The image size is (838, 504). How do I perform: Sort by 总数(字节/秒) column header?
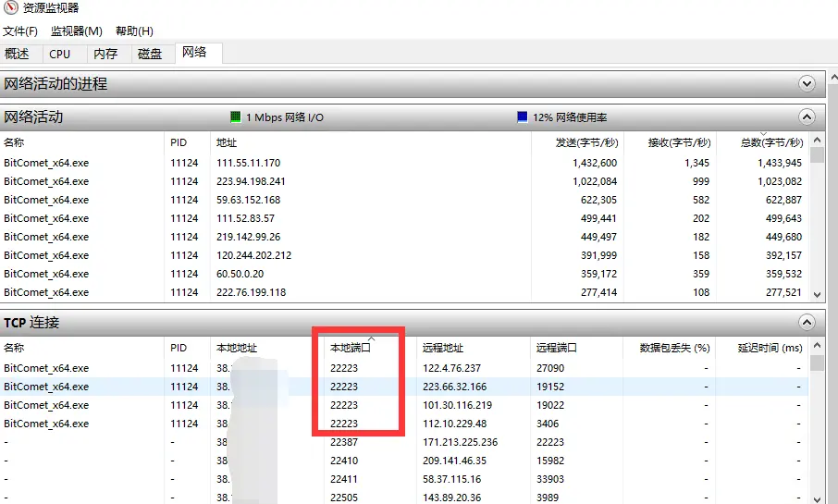coord(771,142)
